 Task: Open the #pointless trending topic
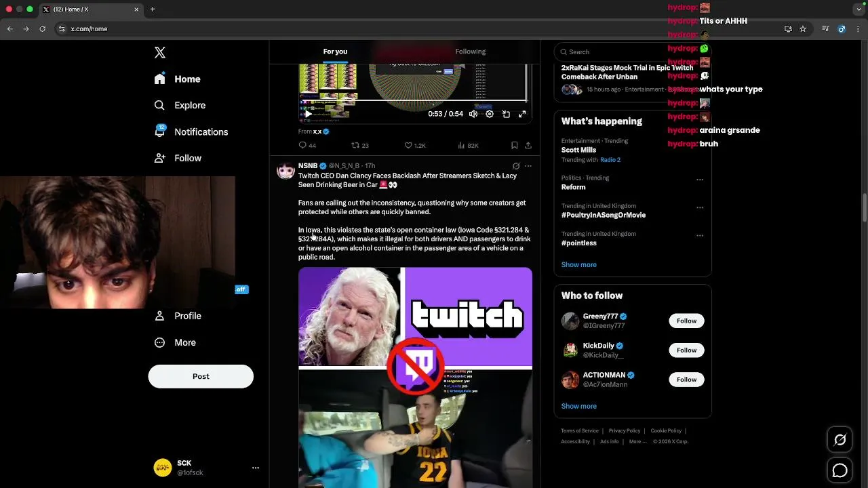579,243
